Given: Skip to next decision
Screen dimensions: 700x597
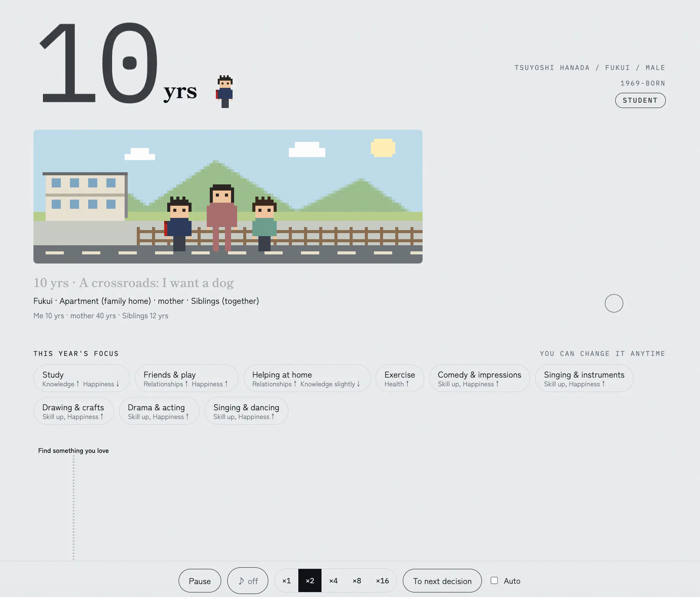Looking at the screenshot, I should coord(442,581).
